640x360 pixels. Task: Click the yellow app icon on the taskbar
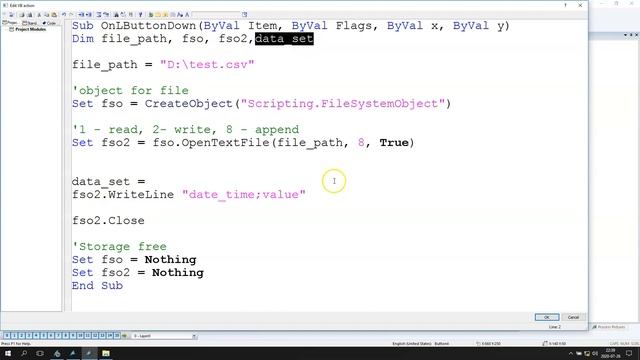point(106,353)
